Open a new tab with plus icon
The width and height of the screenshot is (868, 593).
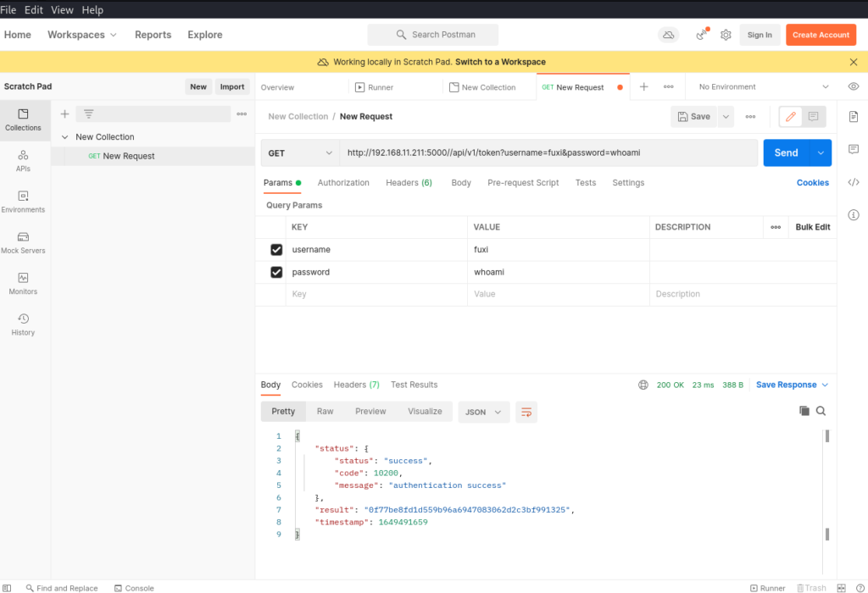(x=644, y=87)
